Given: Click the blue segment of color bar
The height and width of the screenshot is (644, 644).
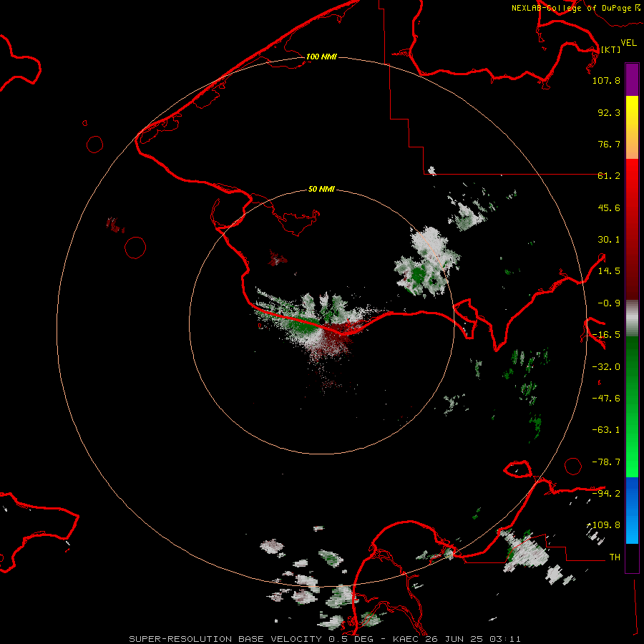Looking at the screenshot, I should (632, 510).
